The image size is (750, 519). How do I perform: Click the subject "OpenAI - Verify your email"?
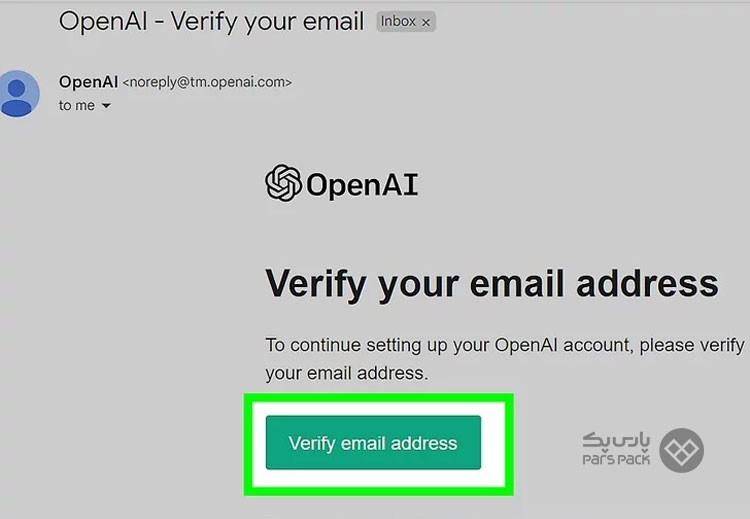(211, 22)
